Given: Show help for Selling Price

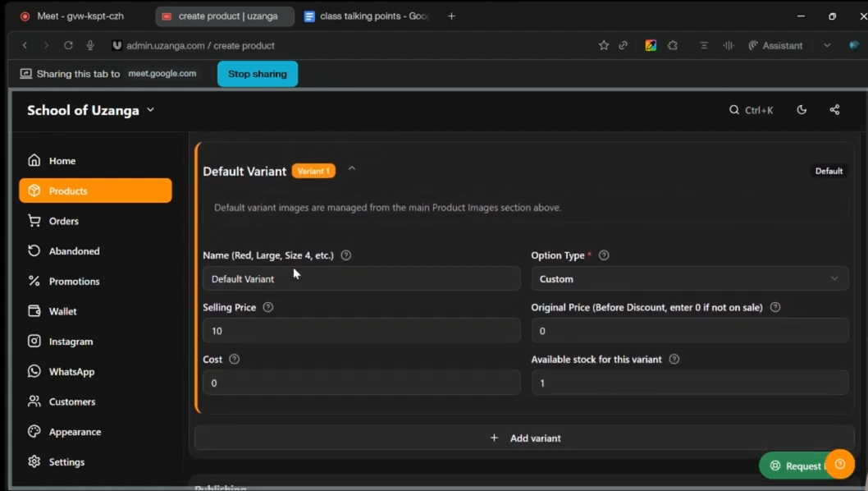Looking at the screenshot, I should tap(268, 307).
